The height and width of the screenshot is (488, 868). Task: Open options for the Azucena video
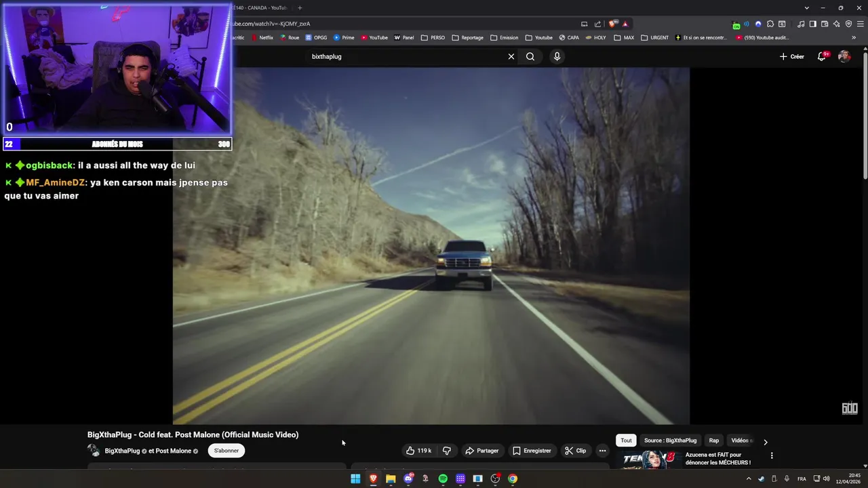coord(772,455)
